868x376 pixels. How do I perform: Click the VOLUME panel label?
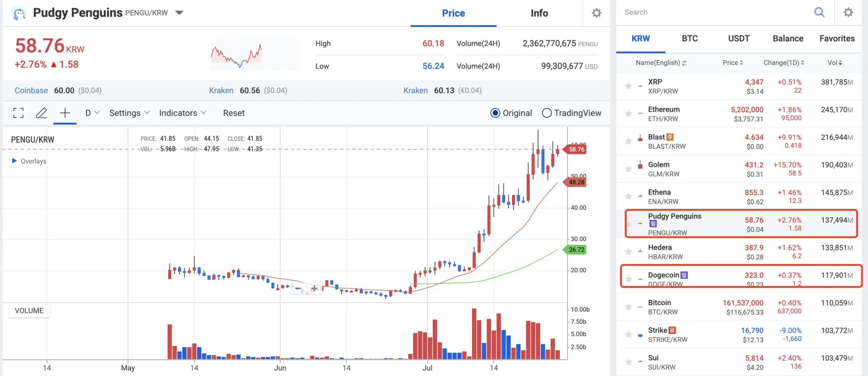click(x=29, y=311)
